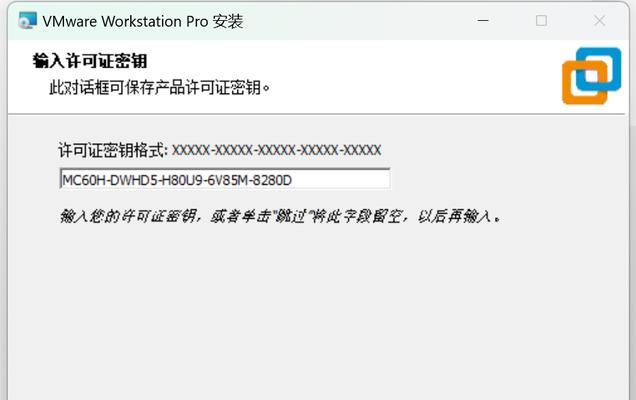Close the VMware Workstation Pro installer
Viewport: 636px width, 400px height.
click(599, 21)
